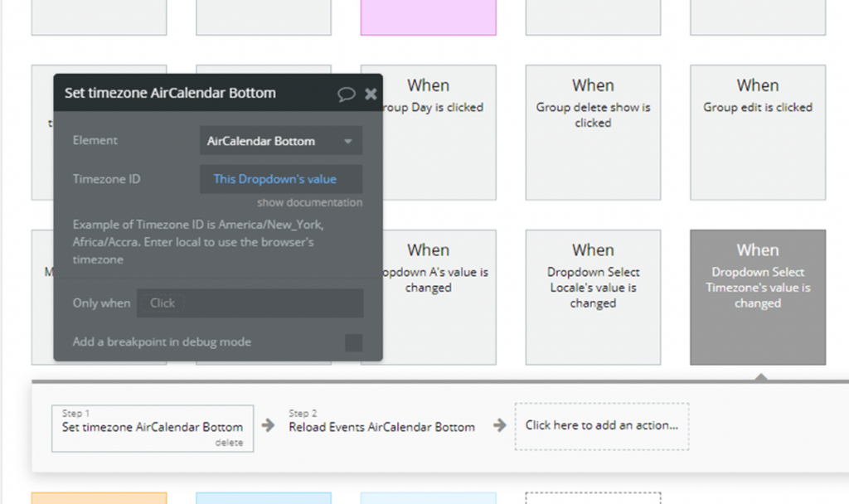Open the comment bubble icon in dialog header
This screenshot has width=849, height=504.
(x=347, y=94)
